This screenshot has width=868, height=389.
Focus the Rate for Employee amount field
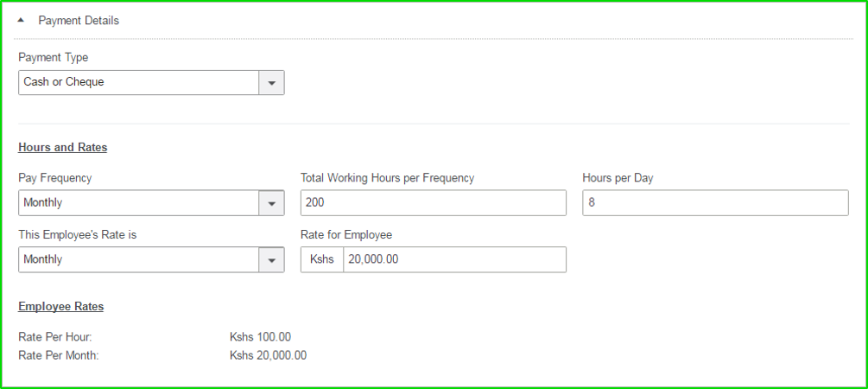pos(454,259)
